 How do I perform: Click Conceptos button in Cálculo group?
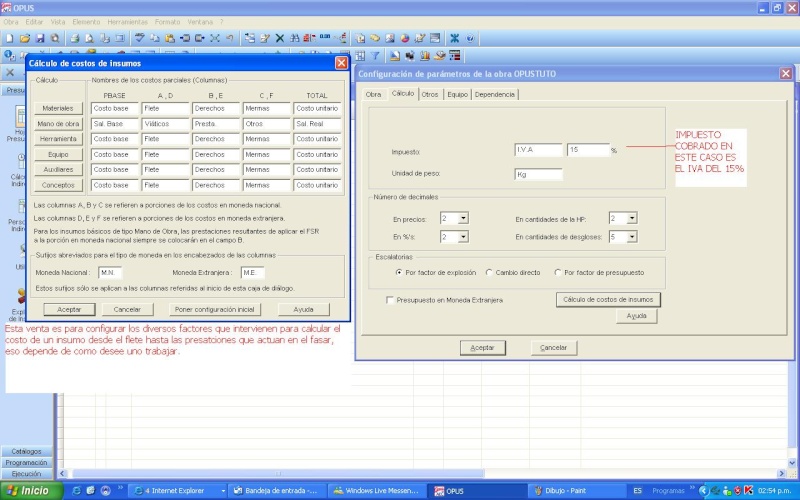point(58,185)
